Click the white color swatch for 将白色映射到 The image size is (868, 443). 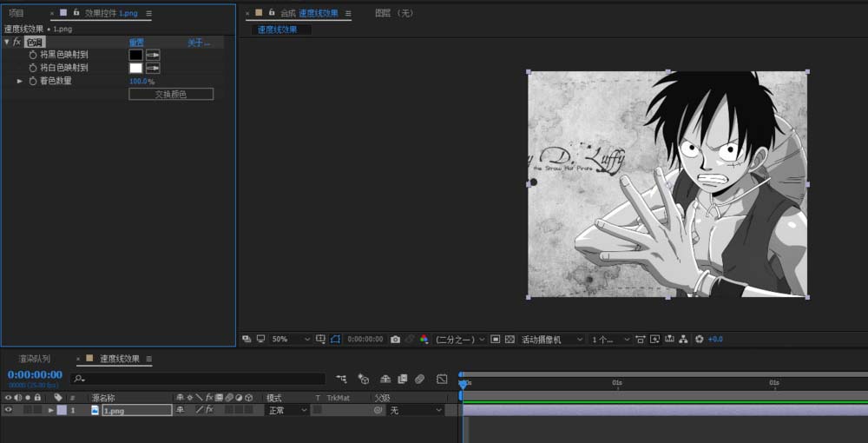135,68
